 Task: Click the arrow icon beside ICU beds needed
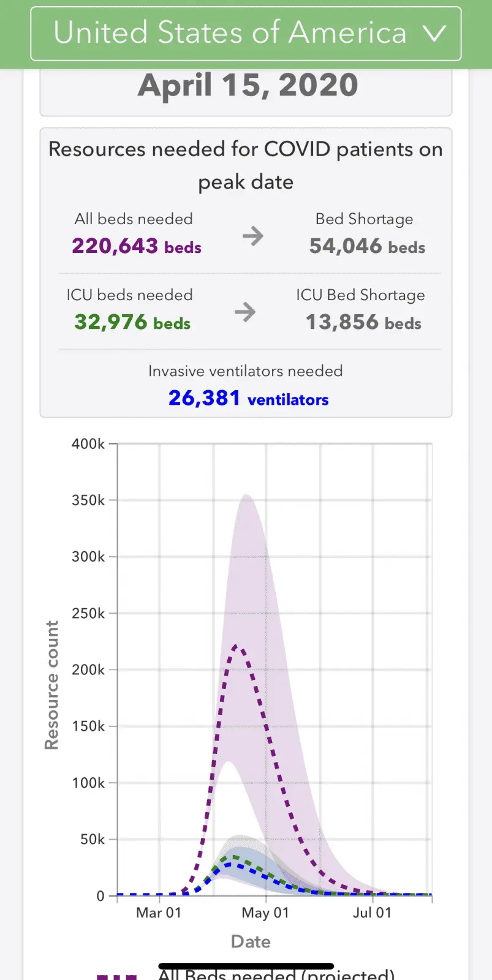click(x=245, y=312)
